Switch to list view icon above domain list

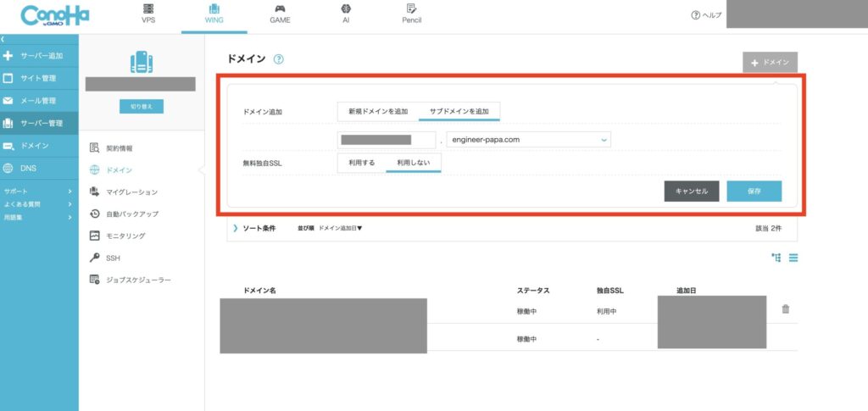pyautogui.click(x=793, y=258)
